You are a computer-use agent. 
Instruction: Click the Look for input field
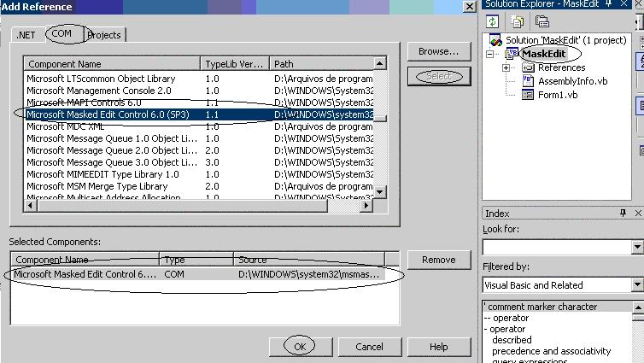tap(558, 247)
